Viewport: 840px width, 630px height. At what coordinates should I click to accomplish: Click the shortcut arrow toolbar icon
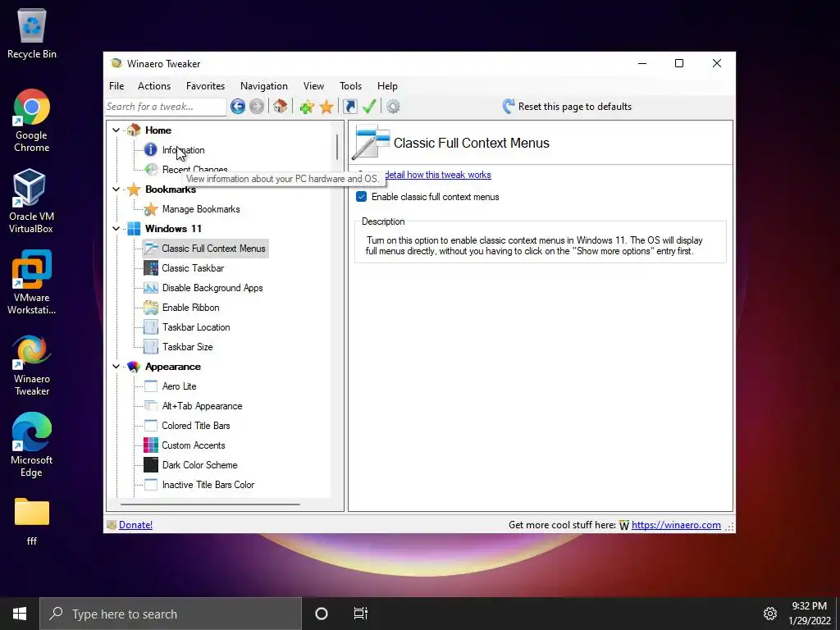tap(349, 107)
